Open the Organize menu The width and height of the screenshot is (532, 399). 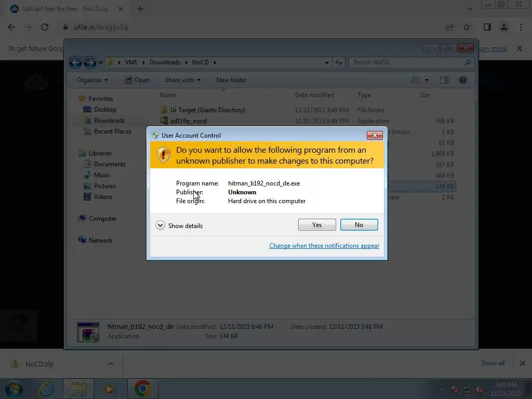tap(92, 80)
